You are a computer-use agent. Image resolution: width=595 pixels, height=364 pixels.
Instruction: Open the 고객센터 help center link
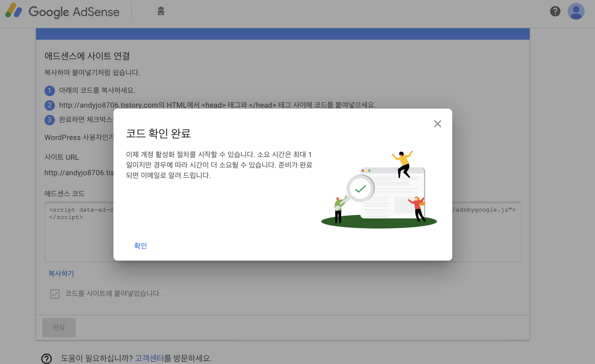pos(149,358)
